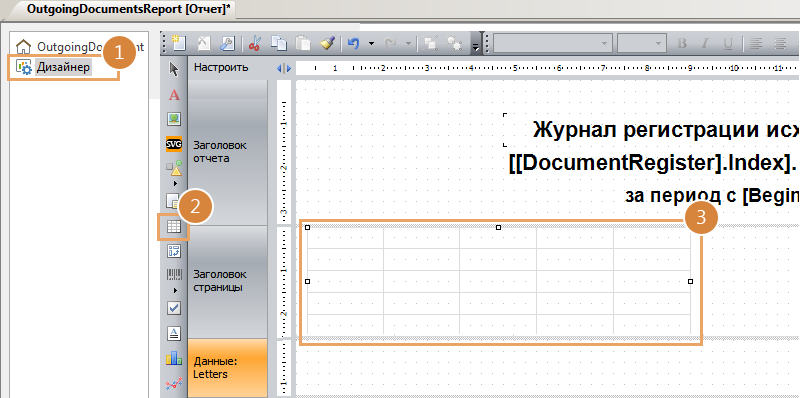The height and width of the screenshot is (398, 800).
Task: Select the matrix object tool
Action: point(174,251)
